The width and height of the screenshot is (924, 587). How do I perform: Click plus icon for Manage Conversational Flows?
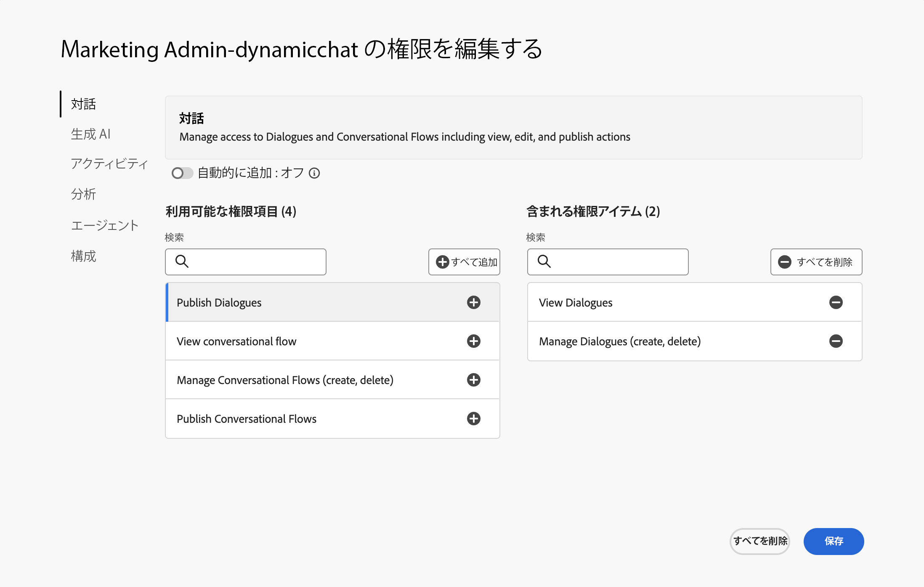[473, 380]
